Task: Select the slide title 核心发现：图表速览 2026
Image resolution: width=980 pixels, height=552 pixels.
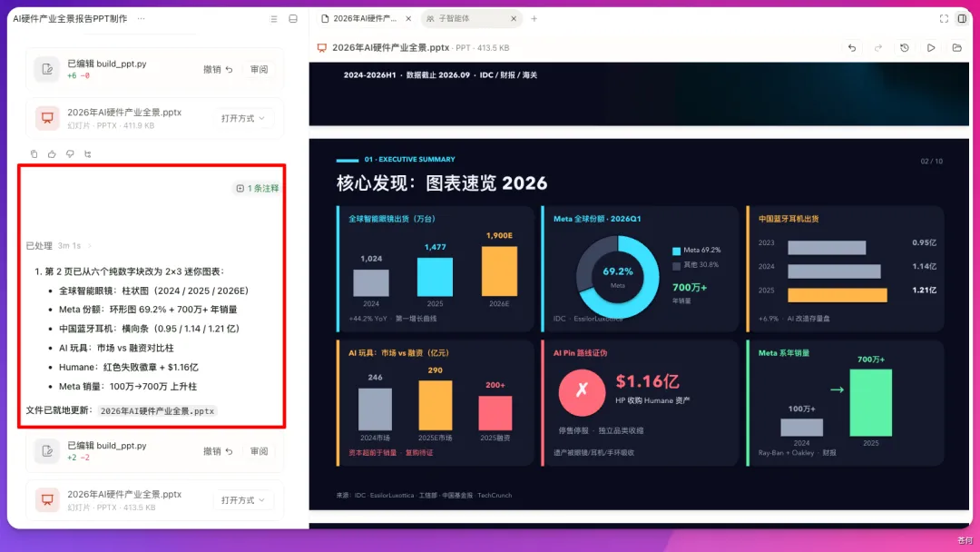Action: point(442,183)
